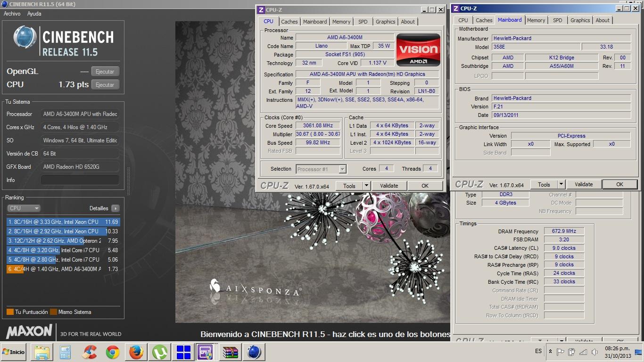The height and width of the screenshot is (362, 644).
Task: Select ranking row 2 Xeon 10.33
Action: 64,231
